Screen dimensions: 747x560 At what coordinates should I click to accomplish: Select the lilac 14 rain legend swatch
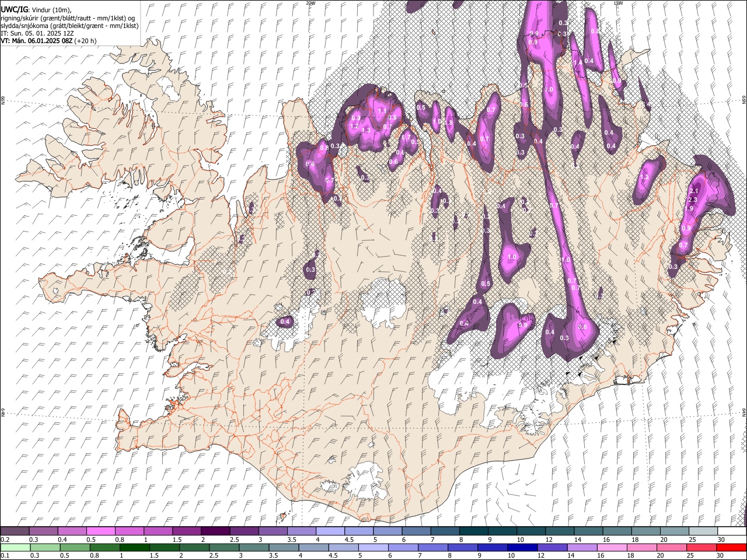[582, 547]
